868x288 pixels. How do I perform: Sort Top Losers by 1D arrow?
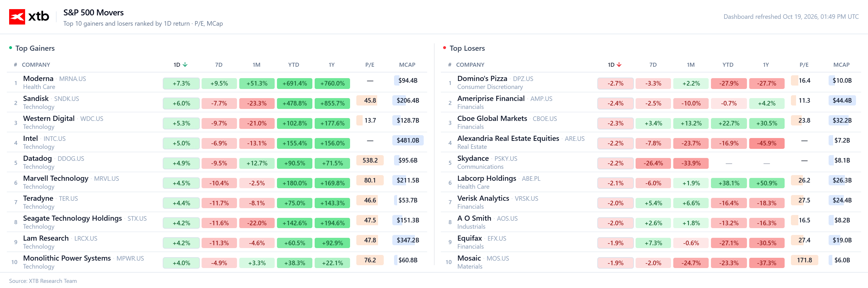pyautogui.click(x=619, y=65)
